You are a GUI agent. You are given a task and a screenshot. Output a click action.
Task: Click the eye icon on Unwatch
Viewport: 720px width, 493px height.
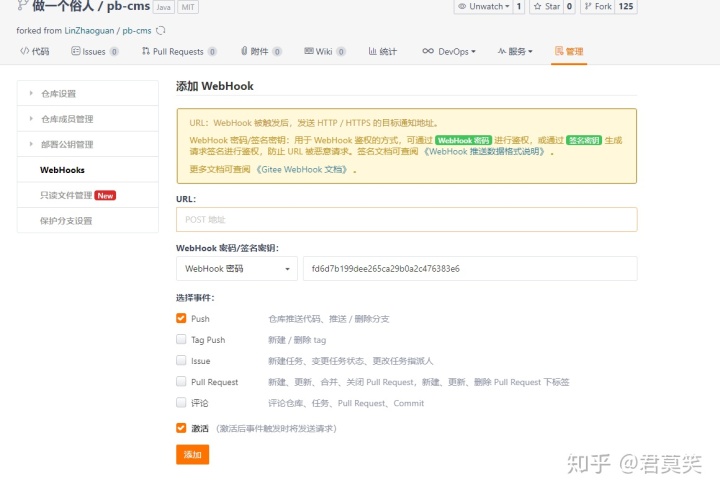point(462,6)
